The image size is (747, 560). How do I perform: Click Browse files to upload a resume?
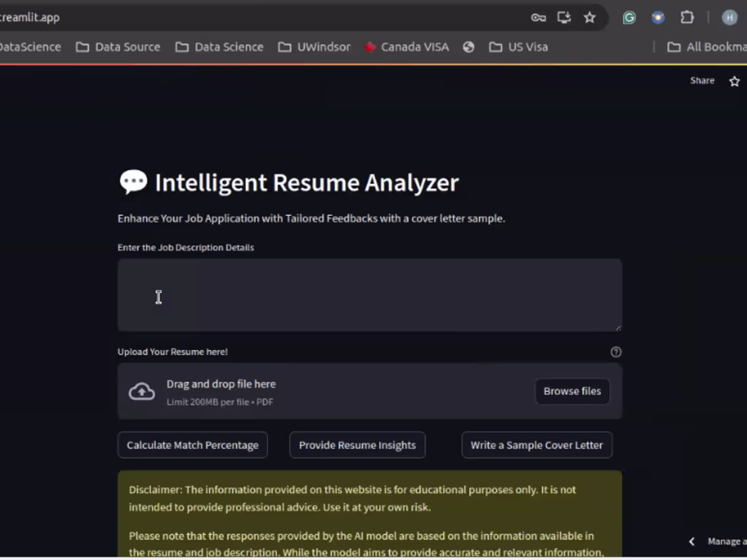click(572, 391)
